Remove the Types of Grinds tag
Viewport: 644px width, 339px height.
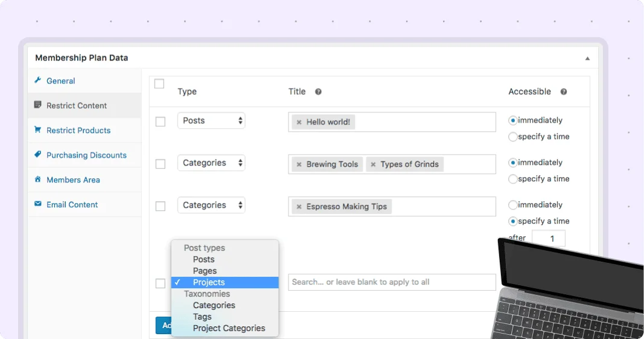[x=373, y=164]
